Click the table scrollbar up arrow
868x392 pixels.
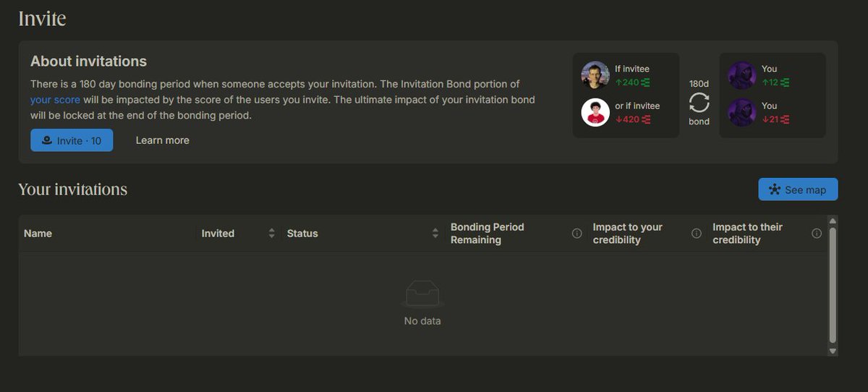click(x=833, y=221)
